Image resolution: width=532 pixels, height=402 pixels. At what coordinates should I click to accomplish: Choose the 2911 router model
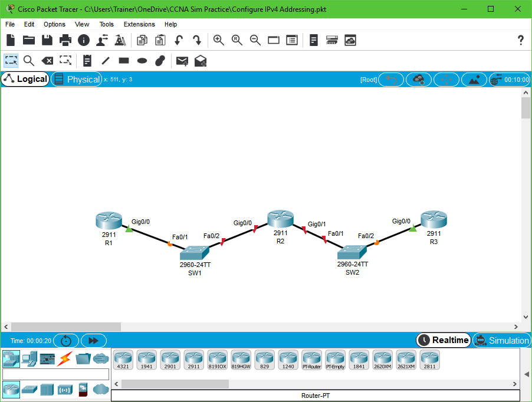[193, 360]
